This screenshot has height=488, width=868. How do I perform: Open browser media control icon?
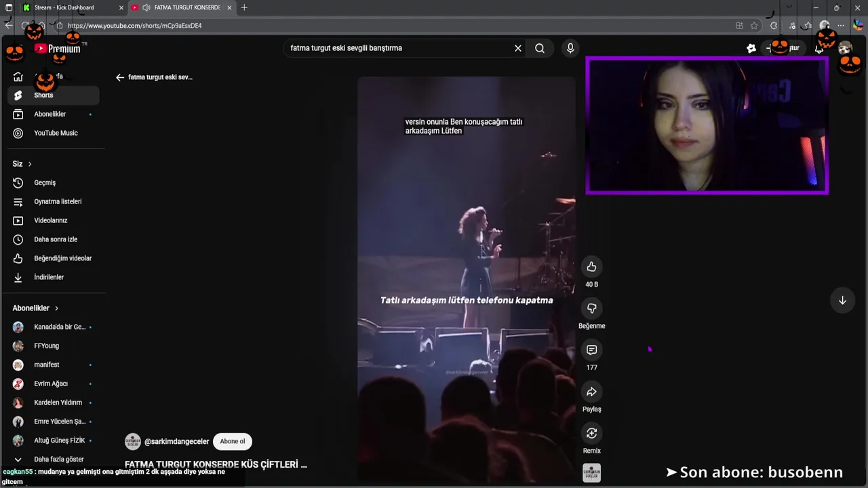click(791, 26)
